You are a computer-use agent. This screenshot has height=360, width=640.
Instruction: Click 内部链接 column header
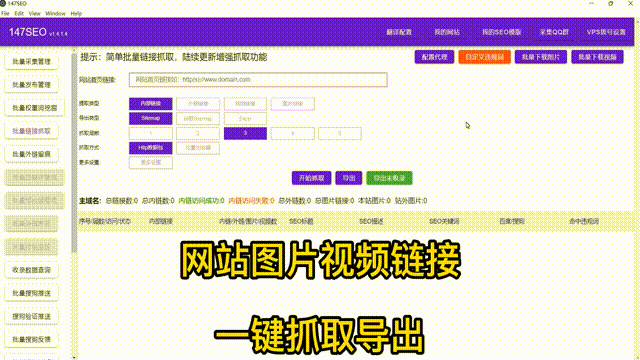pyautogui.click(x=161, y=221)
